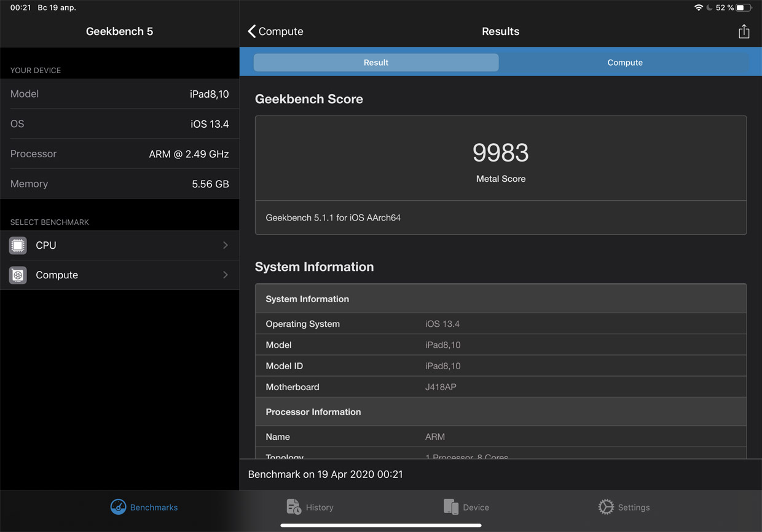Screen dimensions: 762x532
Task: Select the Compute benchmark icon in sidebar
Action: point(18,275)
